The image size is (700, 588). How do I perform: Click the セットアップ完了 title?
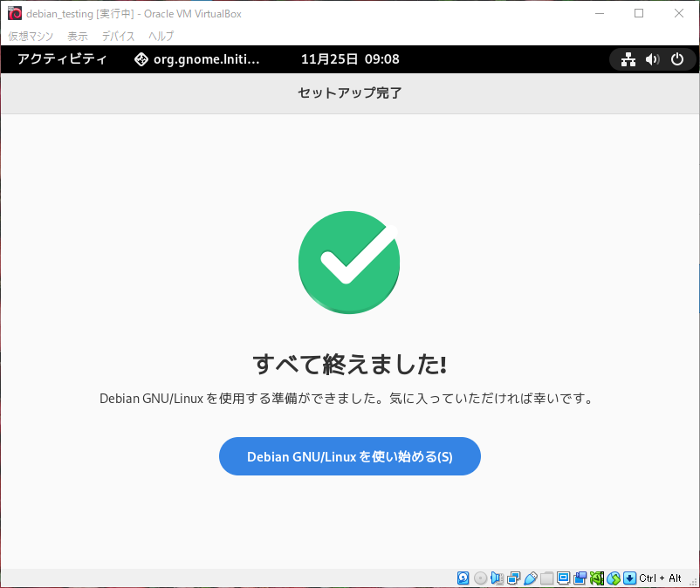click(349, 92)
